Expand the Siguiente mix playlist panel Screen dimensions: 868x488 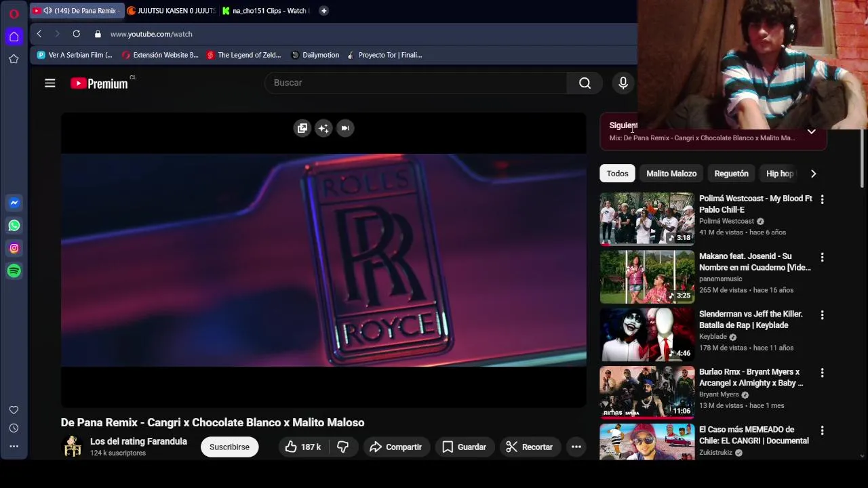pyautogui.click(x=811, y=131)
